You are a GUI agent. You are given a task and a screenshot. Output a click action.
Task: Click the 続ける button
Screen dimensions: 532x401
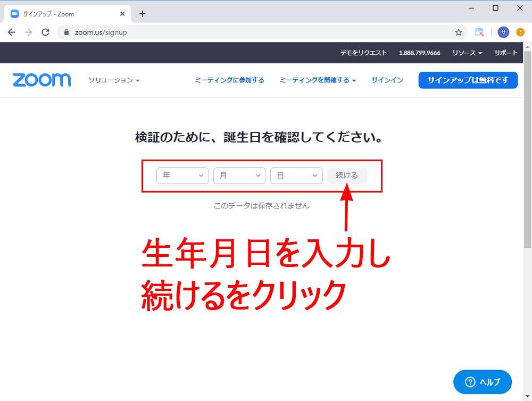click(x=347, y=176)
